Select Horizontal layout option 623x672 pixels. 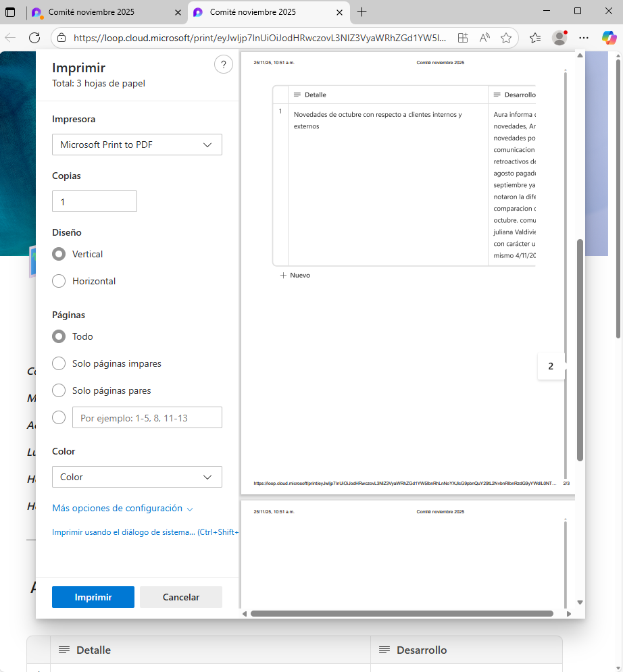[x=59, y=281]
